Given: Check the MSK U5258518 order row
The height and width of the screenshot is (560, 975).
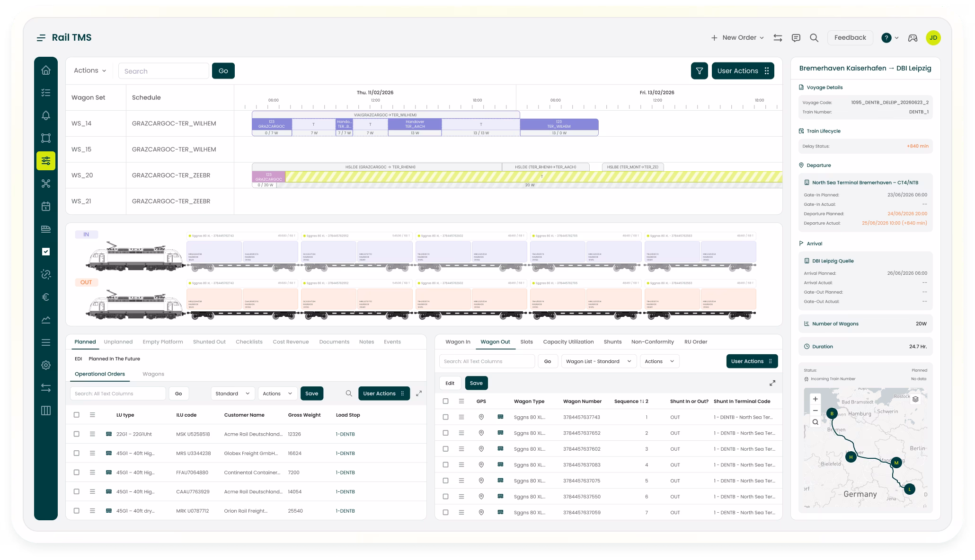Looking at the screenshot, I should [x=77, y=434].
